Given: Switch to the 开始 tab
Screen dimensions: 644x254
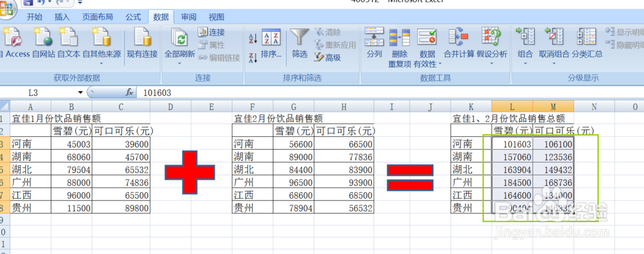Looking at the screenshot, I should (x=35, y=17).
